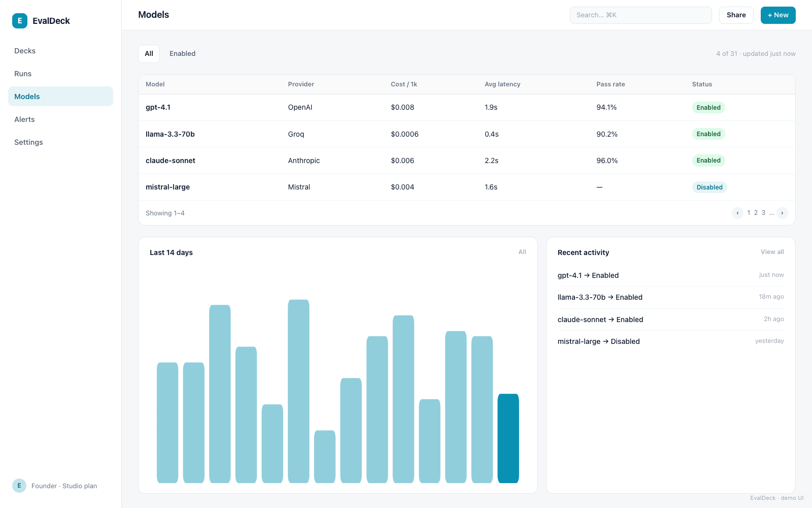This screenshot has width=812, height=508.
Task: Go to previous page chevron
Action: (x=737, y=213)
